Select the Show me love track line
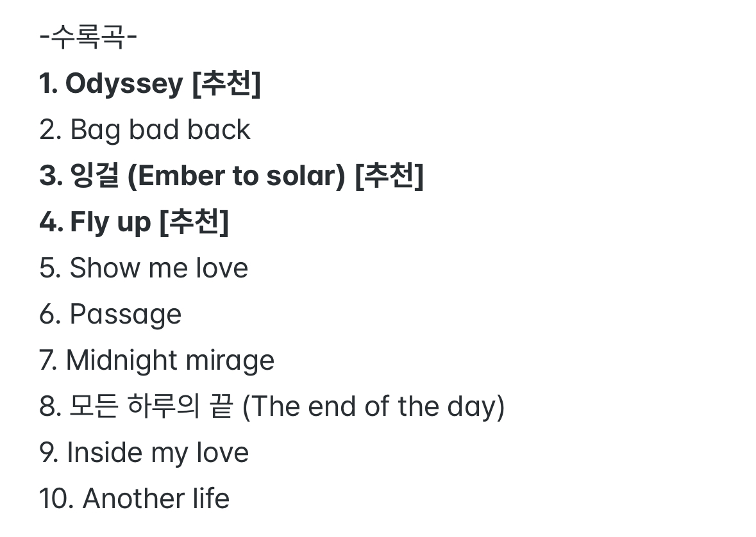The image size is (756, 537). pyautogui.click(x=144, y=268)
